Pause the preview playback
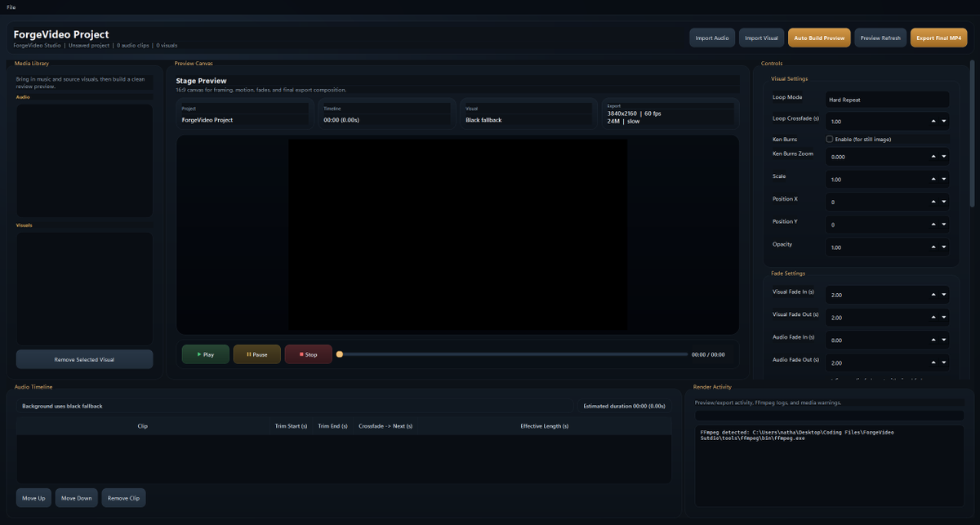Image resolution: width=980 pixels, height=525 pixels. 257,354
